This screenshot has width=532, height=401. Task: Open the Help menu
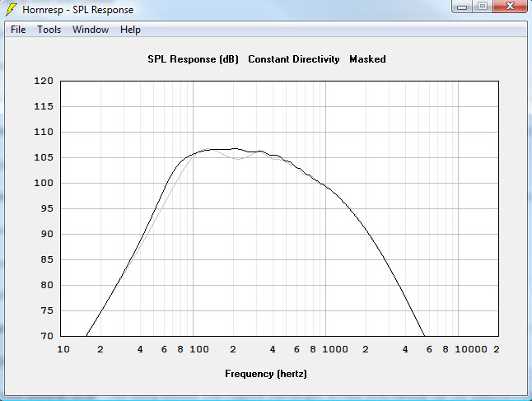130,30
